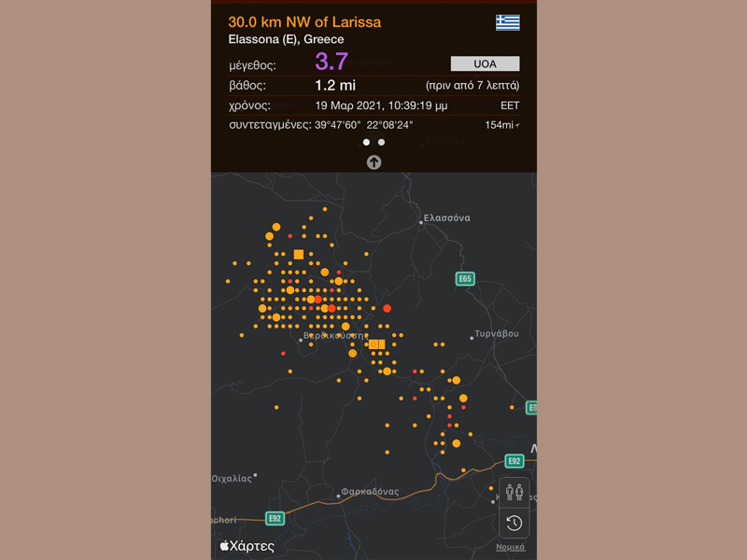Tap the Φαρκαδόνας town label on map
The width and height of the screenshot is (747, 560).
[370, 492]
